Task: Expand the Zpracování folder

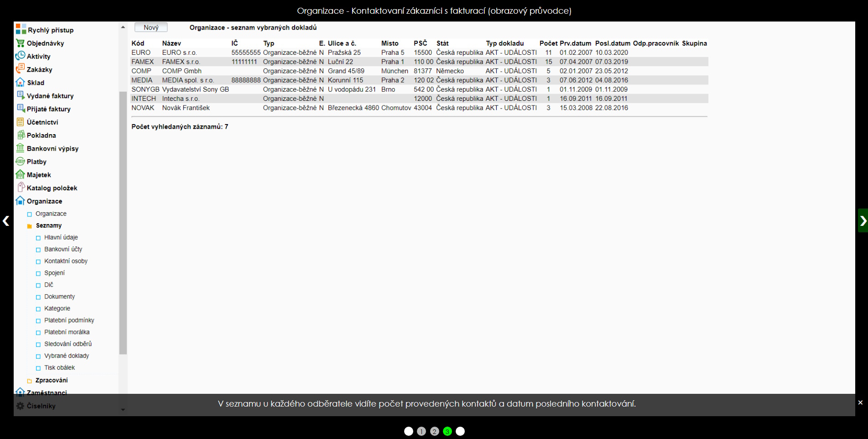Action: (30, 381)
